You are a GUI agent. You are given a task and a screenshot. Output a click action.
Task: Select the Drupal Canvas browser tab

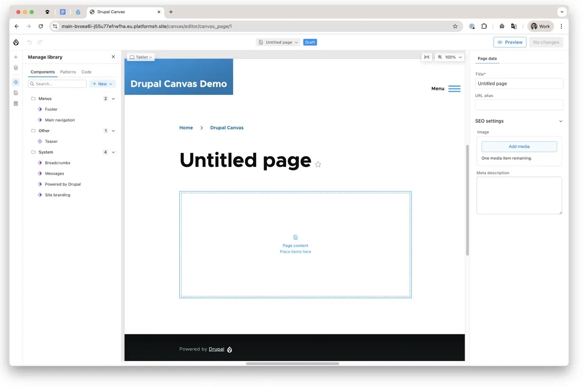point(125,12)
